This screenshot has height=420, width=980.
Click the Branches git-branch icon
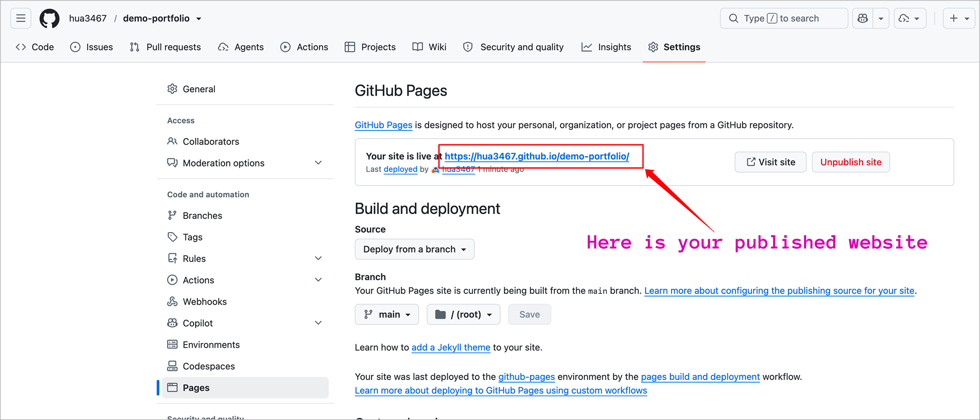pyautogui.click(x=172, y=215)
